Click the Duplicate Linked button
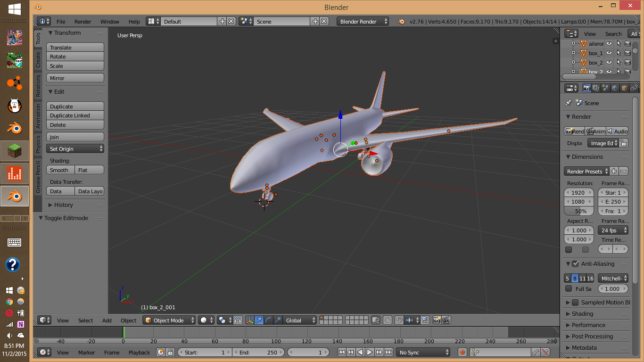The width and height of the screenshot is (644, 362). (x=75, y=115)
